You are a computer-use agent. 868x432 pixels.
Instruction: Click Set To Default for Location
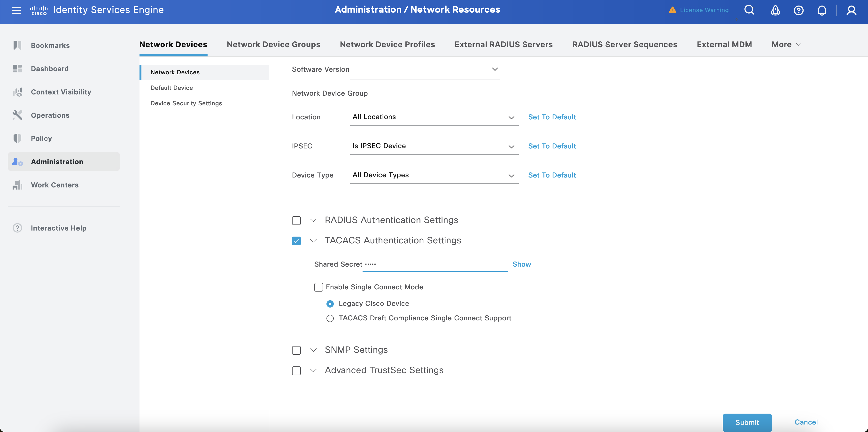(x=552, y=117)
